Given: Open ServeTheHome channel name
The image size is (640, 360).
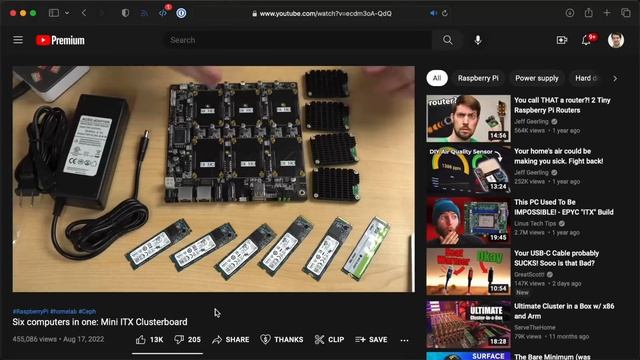Looking at the screenshot, I should click(x=535, y=327).
